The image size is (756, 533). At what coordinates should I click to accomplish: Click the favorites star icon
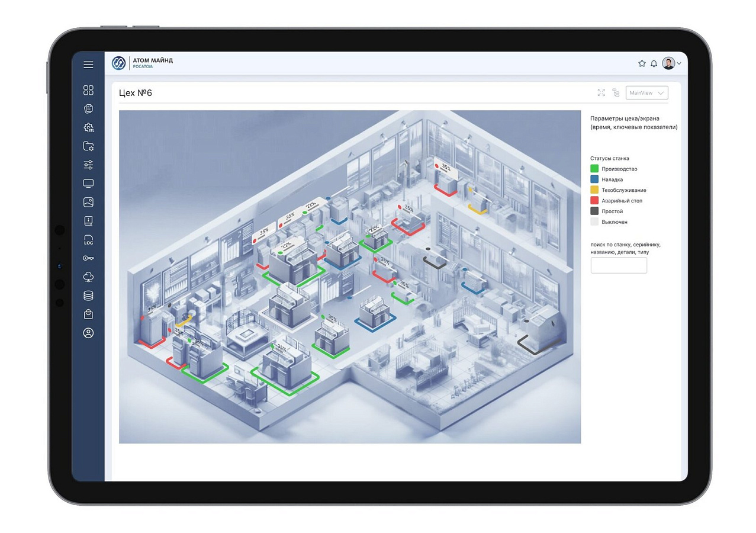pyautogui.click(x=642, y=63)
